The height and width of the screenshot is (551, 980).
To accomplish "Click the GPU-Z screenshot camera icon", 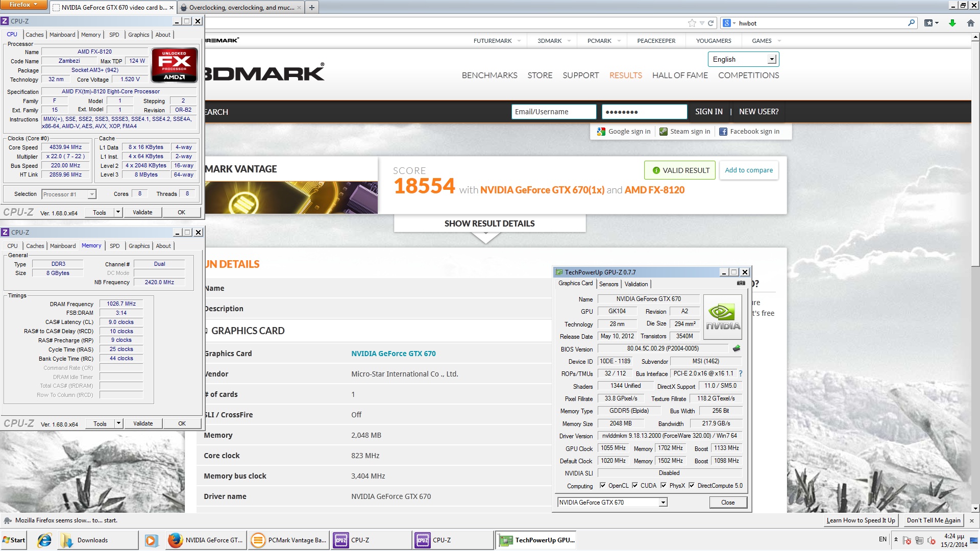I will (x=741, y=283).
